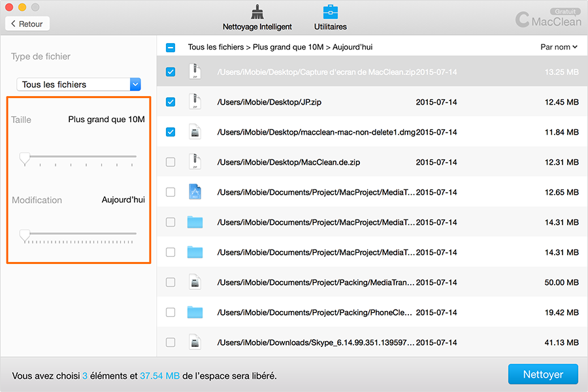Switch to Nettoyage Intelligent tab
This screenshot has width=588, height=392.
point(257,18)
